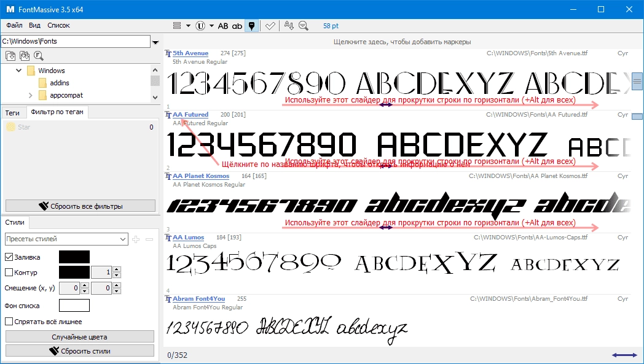Screen dimensions: 644x364
Task: Open the Контур outline color swatch
Action: click(x=74, y=272)
